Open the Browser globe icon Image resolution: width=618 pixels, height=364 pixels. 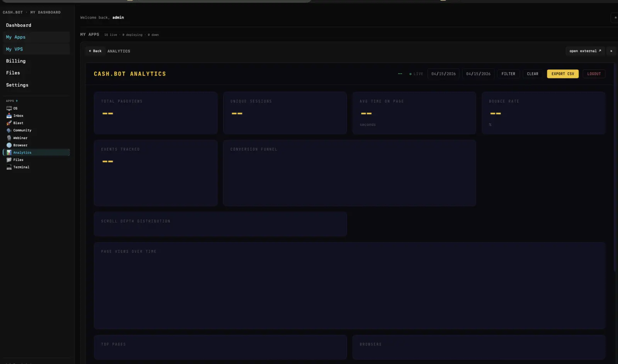click(9, 145)
